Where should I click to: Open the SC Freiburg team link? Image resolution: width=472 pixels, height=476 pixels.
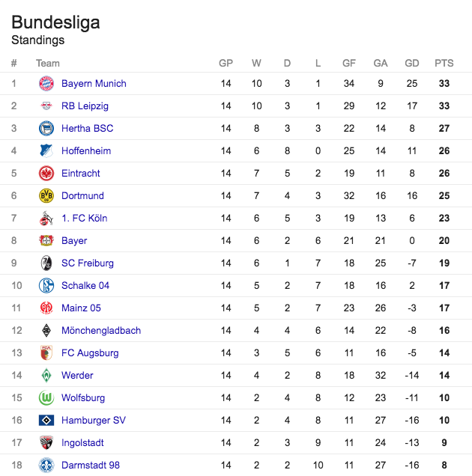click(x=88, y=263)
